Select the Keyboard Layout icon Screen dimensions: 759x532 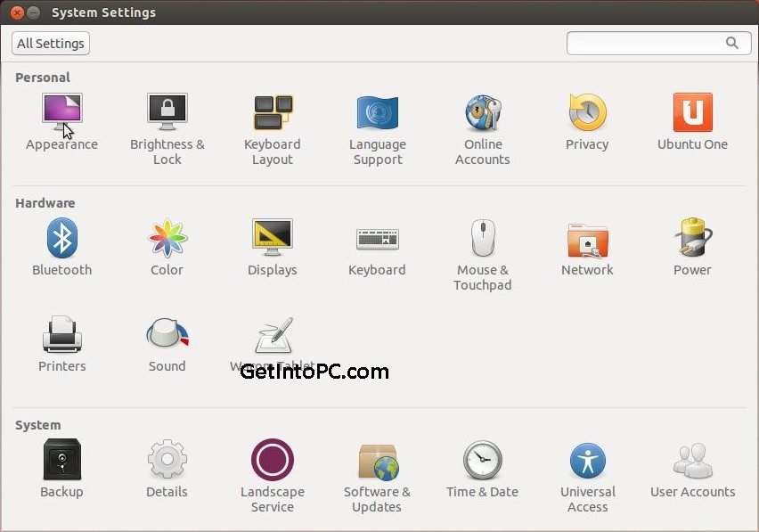[x=272, y=112]
